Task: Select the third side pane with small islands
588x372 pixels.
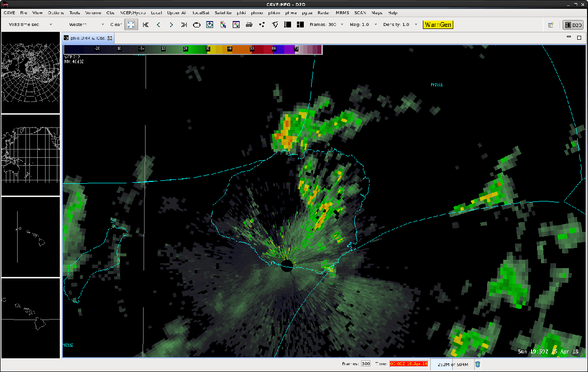Action: pos(30,237)
